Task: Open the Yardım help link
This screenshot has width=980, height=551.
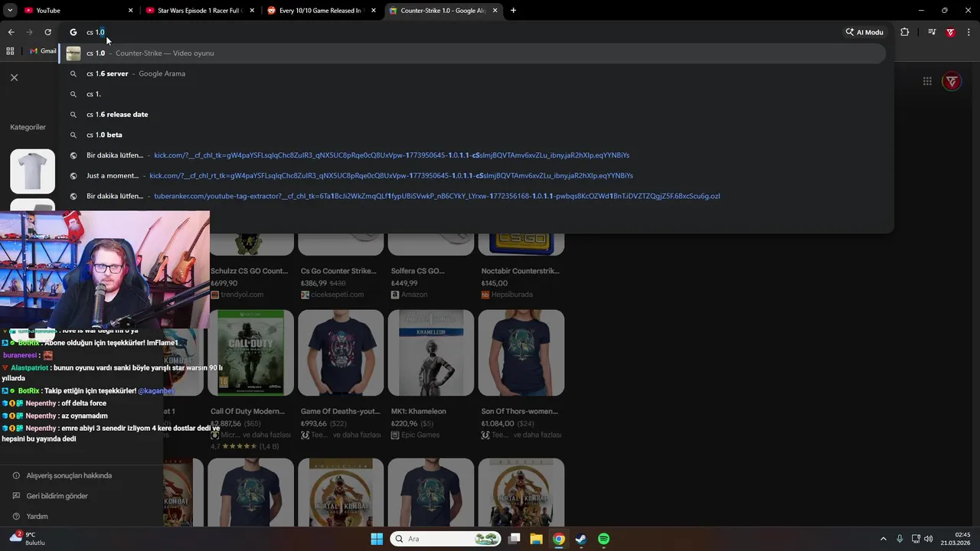Action: point(37,517)
